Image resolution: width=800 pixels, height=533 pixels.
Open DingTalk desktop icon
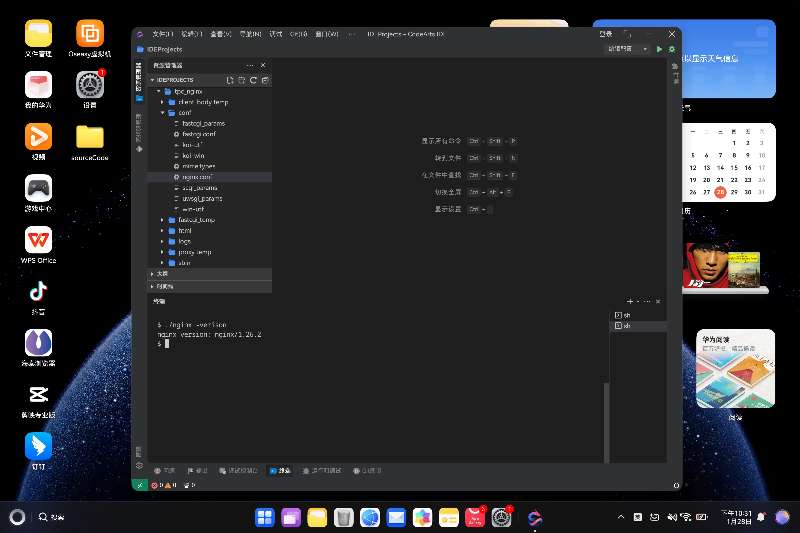[38, 451]
